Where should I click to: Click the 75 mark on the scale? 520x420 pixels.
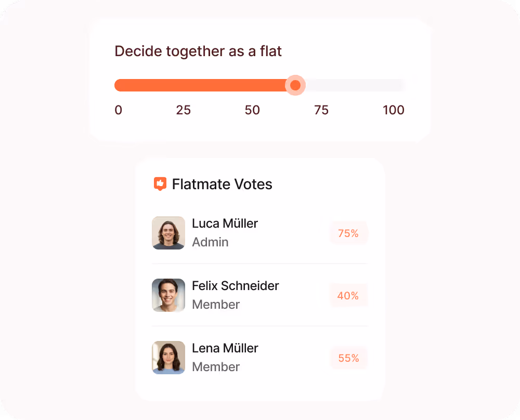pos(321,110)
